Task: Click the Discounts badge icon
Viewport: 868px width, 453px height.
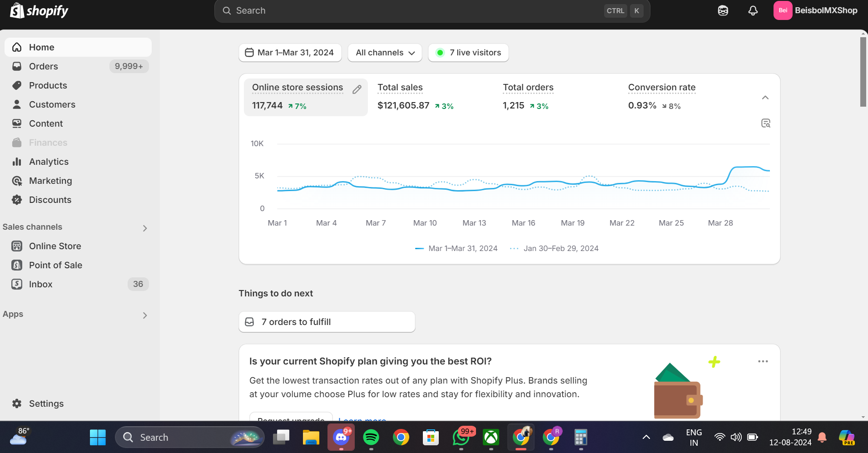Action: click(x=17, y=200)
